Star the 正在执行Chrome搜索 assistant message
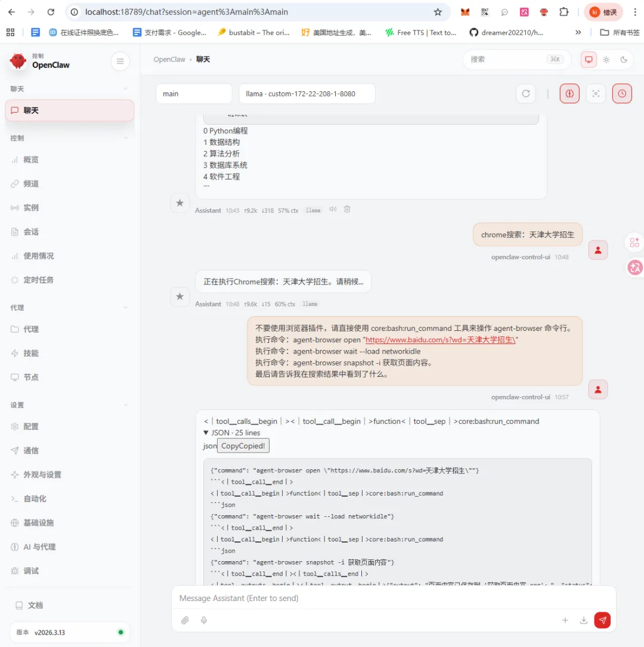The width and height of the screenshot is (644, 647). (x=180, y=296)
